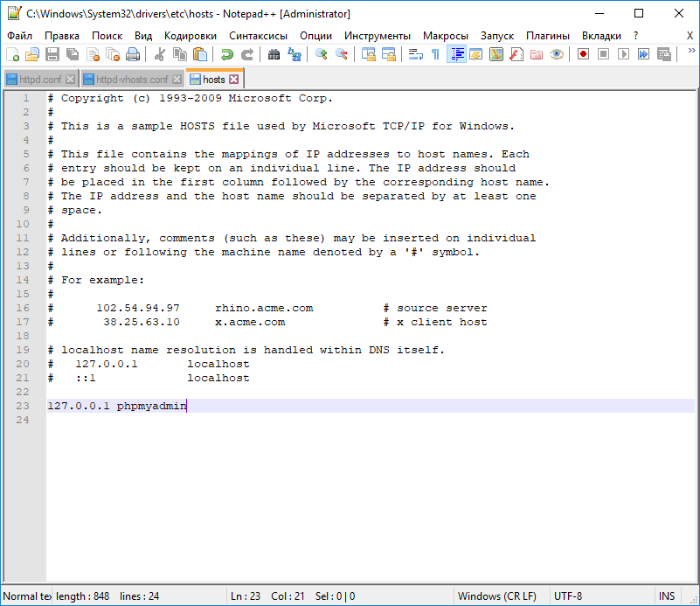Start macro recording with red dot icon

[x=583, y=54]
